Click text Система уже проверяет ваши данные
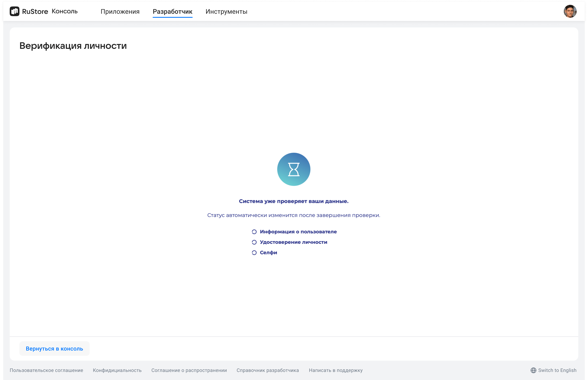The width and height of the screenshot is (588, 380). tap(294, 201)
